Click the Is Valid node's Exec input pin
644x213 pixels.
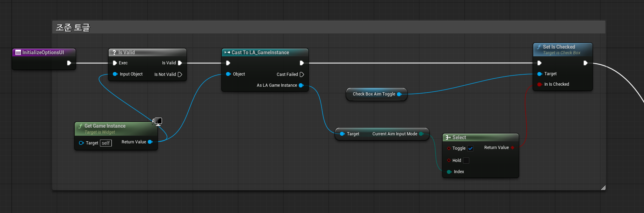(115, 63)
